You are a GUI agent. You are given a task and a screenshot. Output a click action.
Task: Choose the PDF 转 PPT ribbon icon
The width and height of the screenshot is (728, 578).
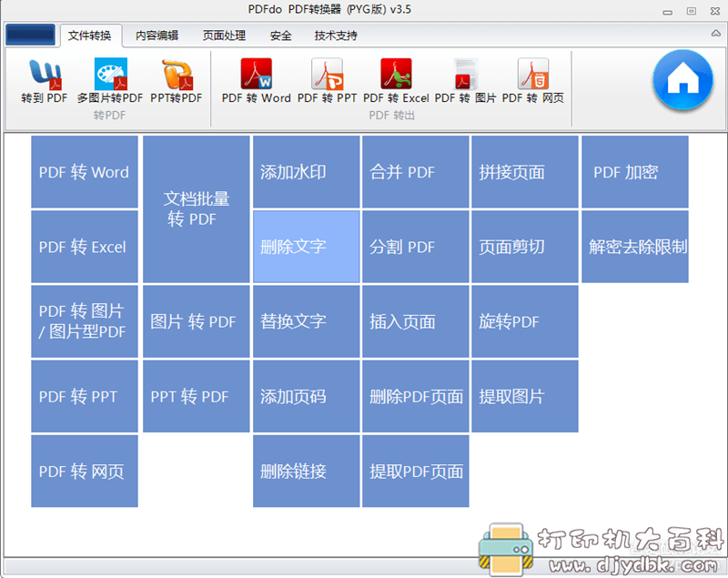click(x=327, y=80)
